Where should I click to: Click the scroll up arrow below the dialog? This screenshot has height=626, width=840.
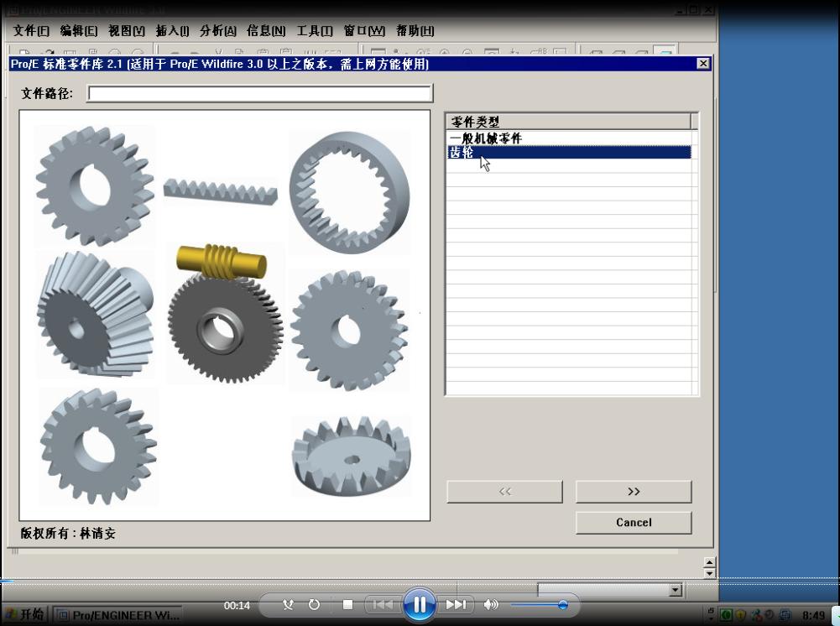[709, 562]
